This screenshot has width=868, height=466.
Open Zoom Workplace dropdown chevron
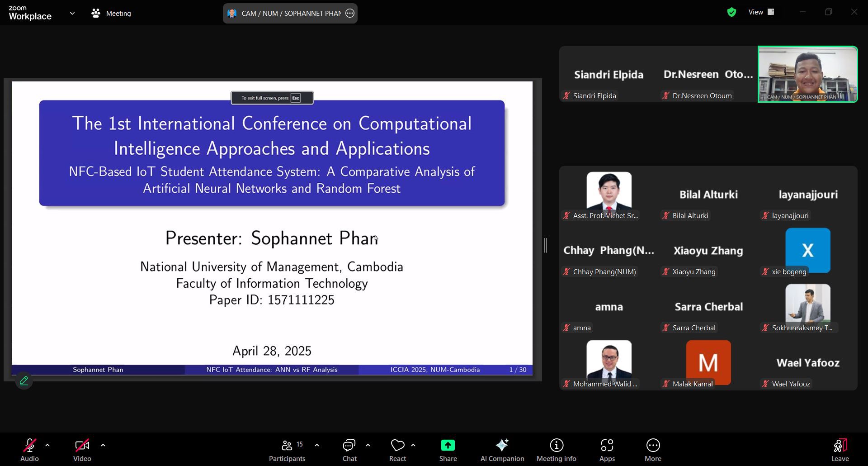pyautogui.click(x=72, y=14)
